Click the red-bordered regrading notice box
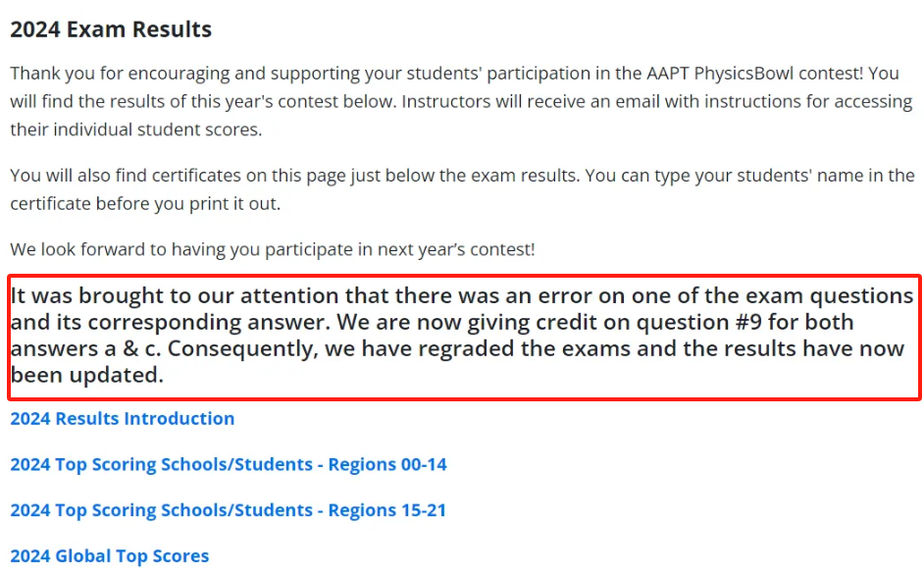924x575 pixels. tap(464, 338)
